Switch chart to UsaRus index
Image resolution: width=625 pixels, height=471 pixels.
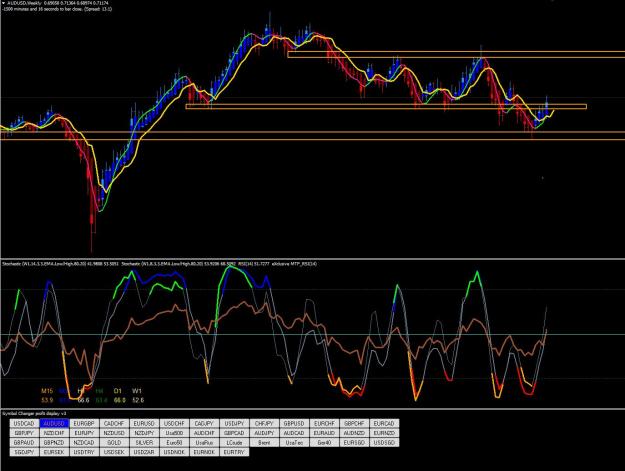204,442
